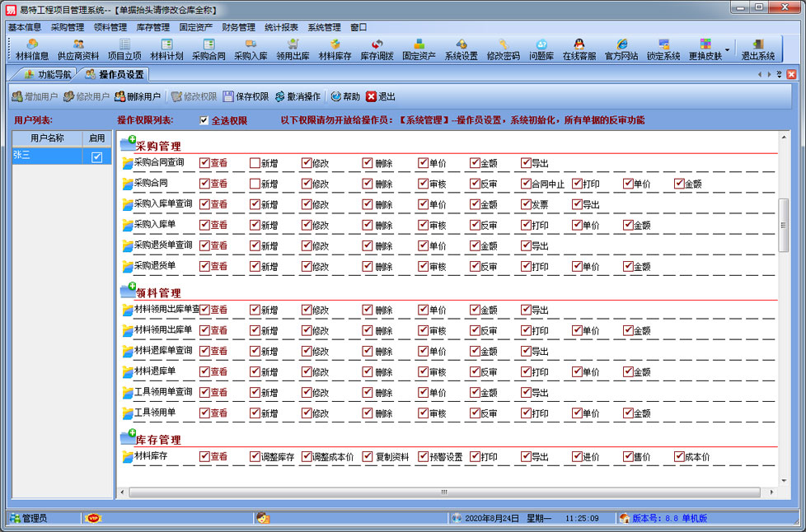Open the 统计报表 menu
The width and height of the screenshot is (806, 532).
(282, 27)
